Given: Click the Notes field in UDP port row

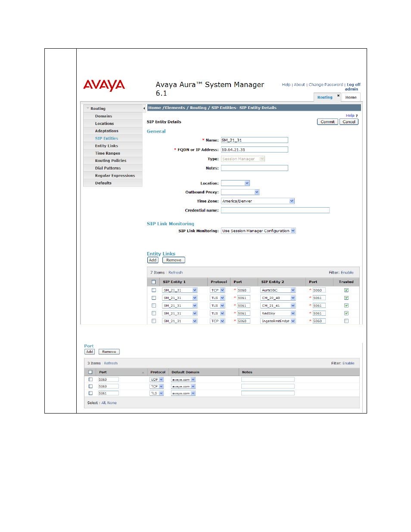Looking at the screenshot, I should (268, 380).
